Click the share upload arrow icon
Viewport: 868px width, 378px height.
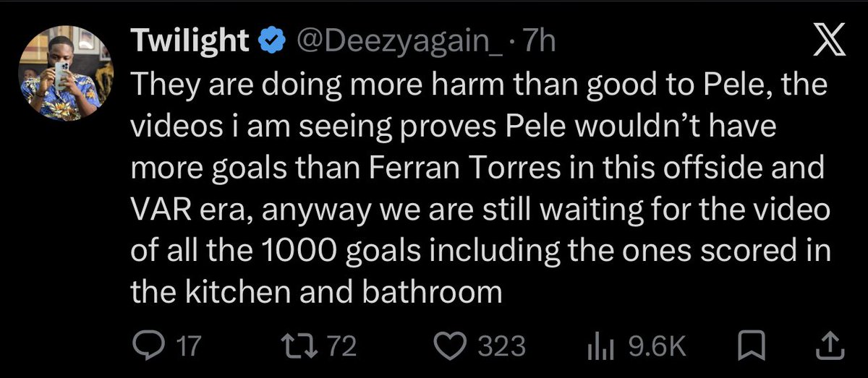830,346
